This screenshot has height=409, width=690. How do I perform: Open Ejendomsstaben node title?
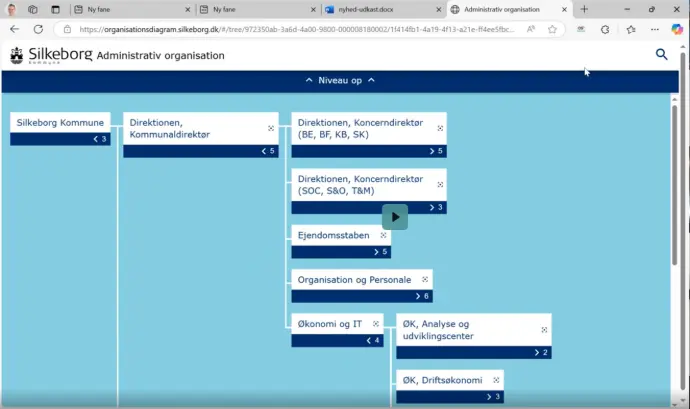point(334,235)
